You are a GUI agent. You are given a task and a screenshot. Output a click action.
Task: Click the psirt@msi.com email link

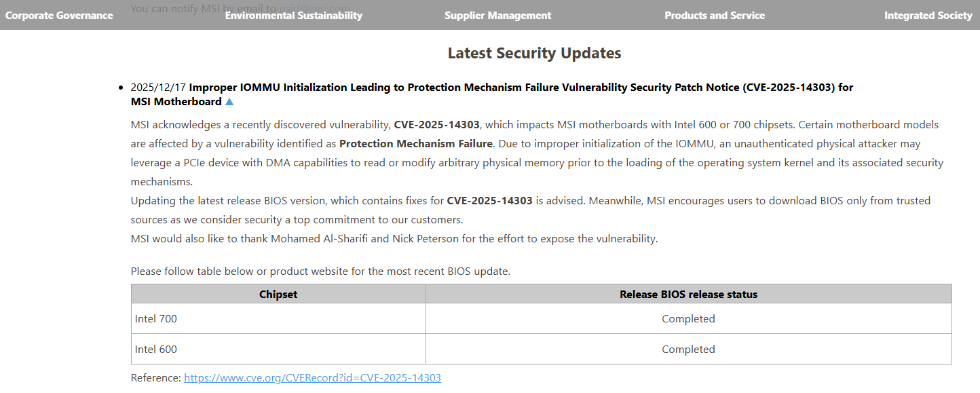[x=314, y=9]
